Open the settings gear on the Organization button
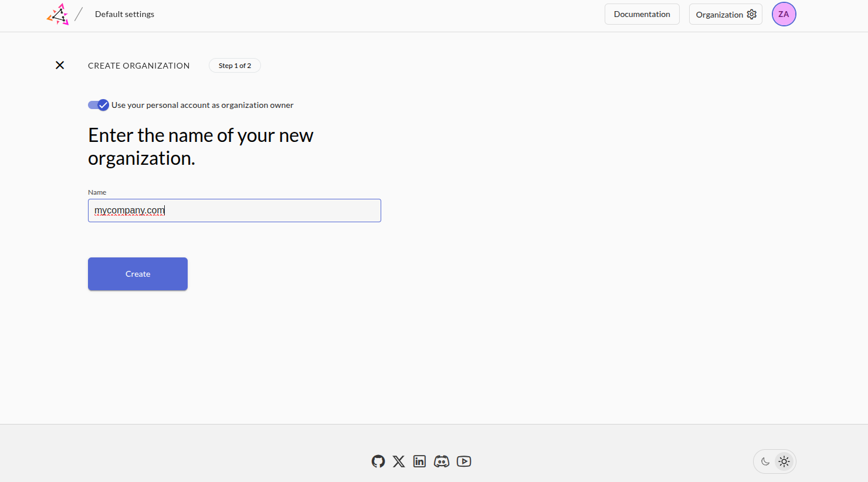Viewport: 868px width, 482px height. 751,14
